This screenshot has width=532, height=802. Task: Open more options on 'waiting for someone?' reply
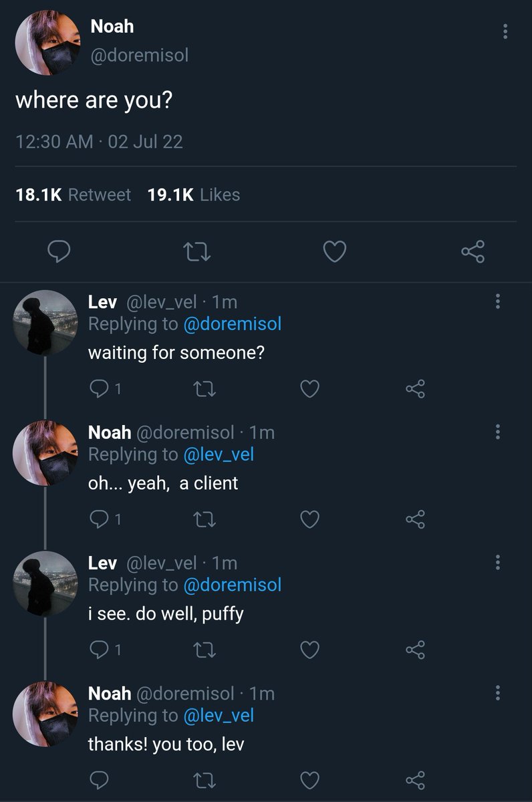coord(497,301)
